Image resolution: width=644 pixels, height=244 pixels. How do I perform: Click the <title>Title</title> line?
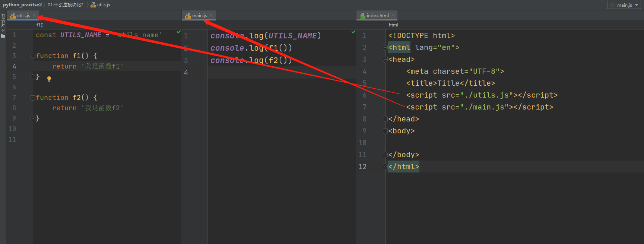pyautogui.click(x=451, y=83)
